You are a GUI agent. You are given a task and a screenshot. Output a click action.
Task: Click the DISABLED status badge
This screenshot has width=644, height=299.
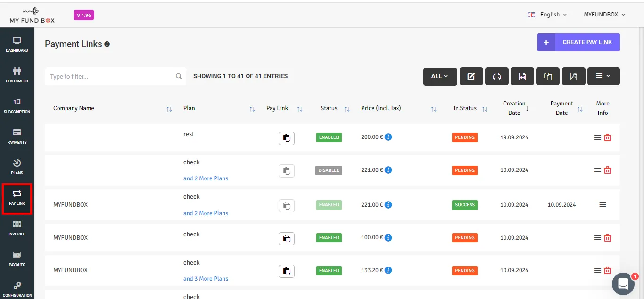coord(329,170)
